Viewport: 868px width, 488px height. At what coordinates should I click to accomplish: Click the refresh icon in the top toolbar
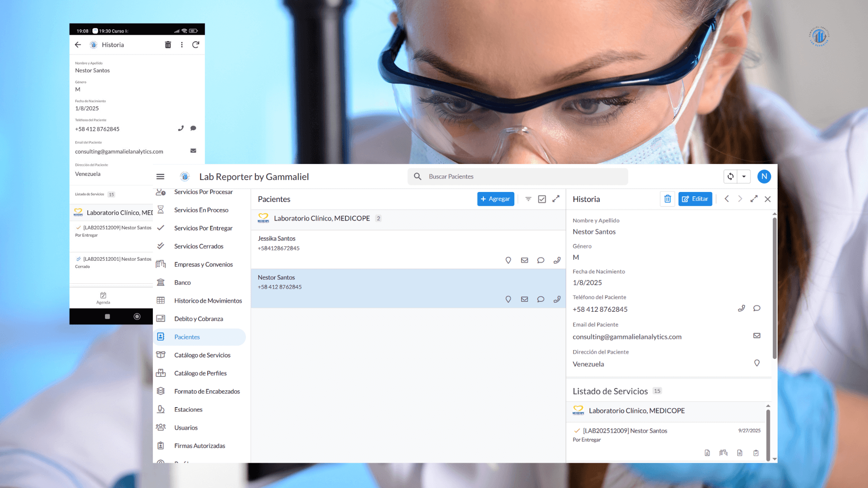tap(730, 176)
